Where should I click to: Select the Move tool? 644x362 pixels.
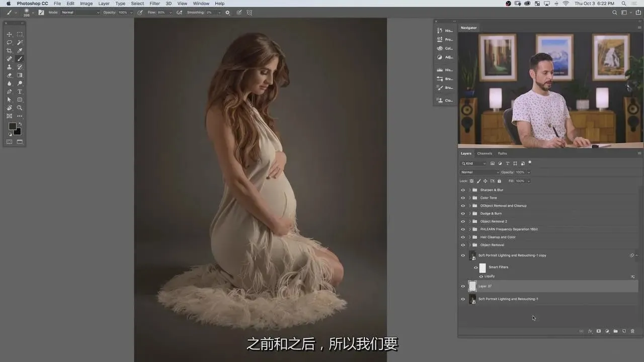[9, 34]
